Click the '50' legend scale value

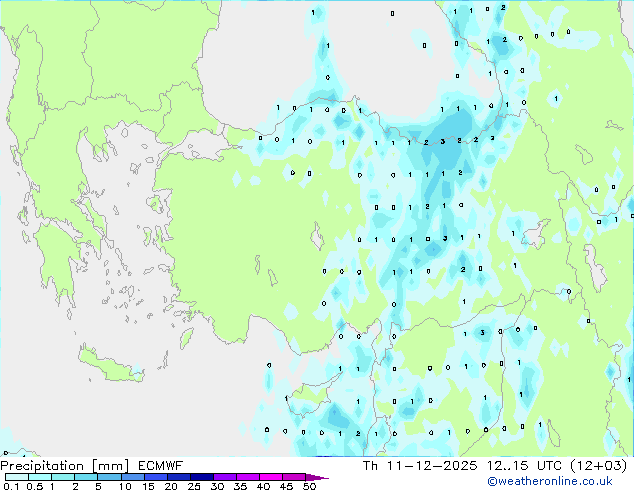309,486
